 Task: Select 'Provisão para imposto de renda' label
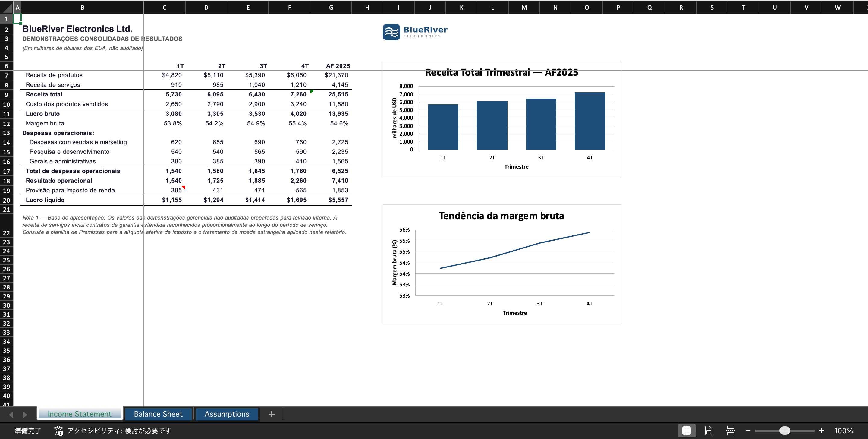pyautogui.click(x=83, y=190)
